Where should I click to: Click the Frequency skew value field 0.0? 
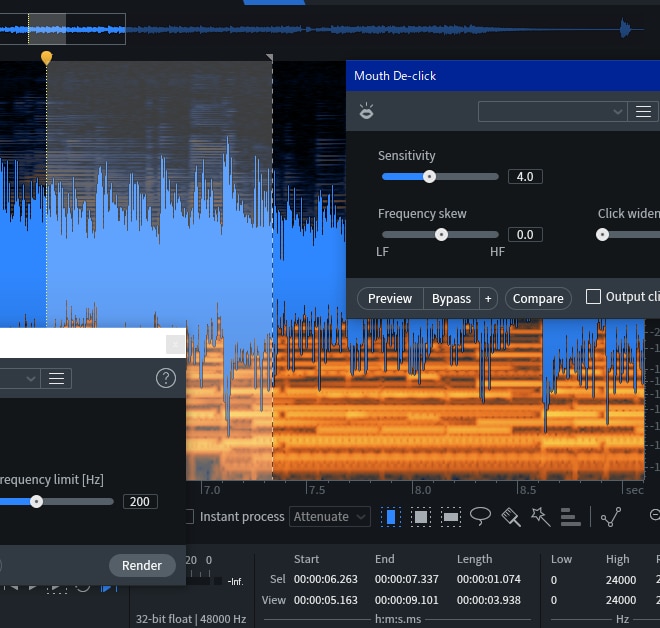pos(525,234)
